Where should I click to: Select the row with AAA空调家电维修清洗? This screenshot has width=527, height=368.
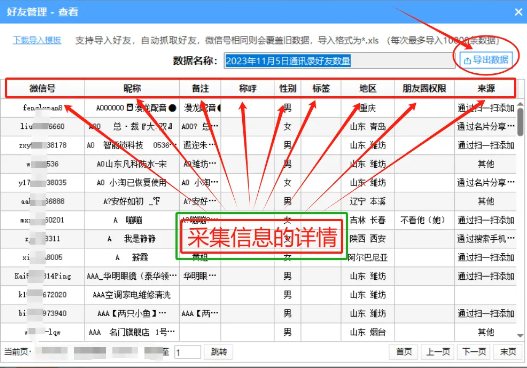coord(258,295)
